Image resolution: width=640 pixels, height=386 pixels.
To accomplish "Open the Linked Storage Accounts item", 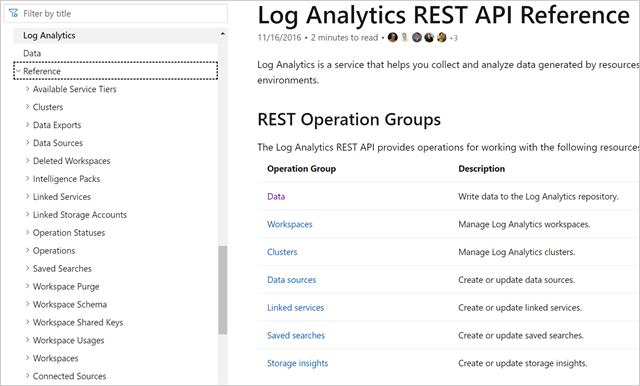I will [x=80, y=215].
